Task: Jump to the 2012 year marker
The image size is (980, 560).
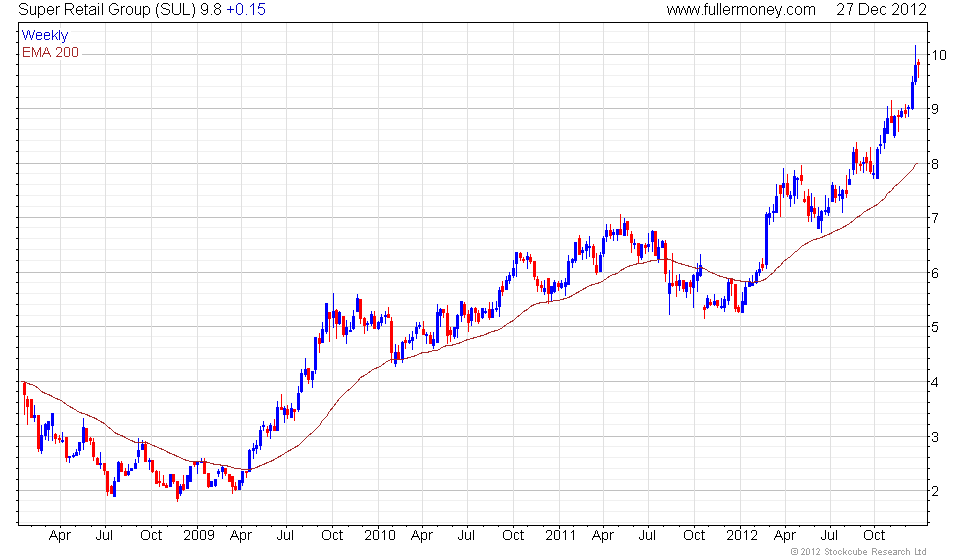Action: (741, 535)
